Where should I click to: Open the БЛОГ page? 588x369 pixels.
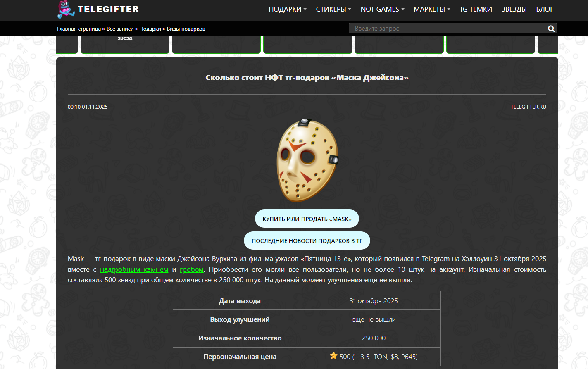tap(545, 9)
